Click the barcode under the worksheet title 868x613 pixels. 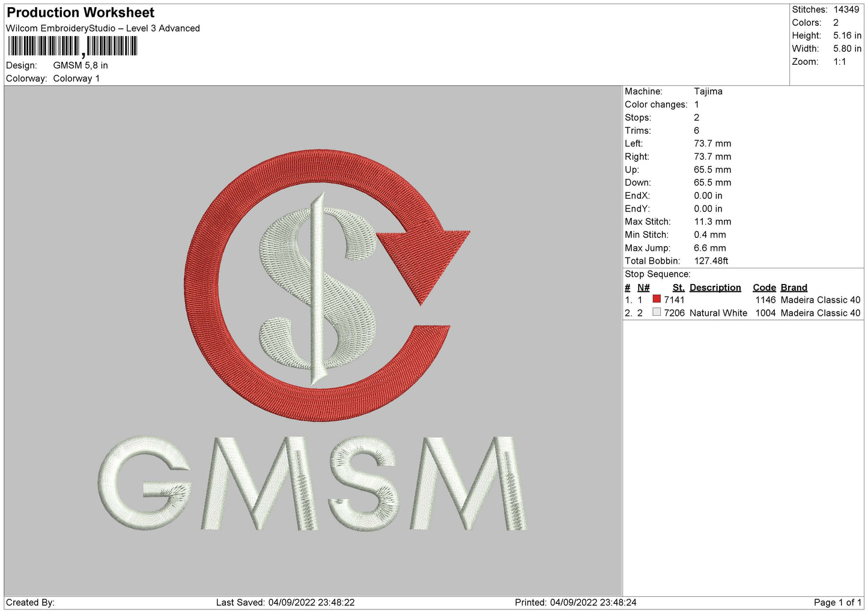click(x=73, y=46)
